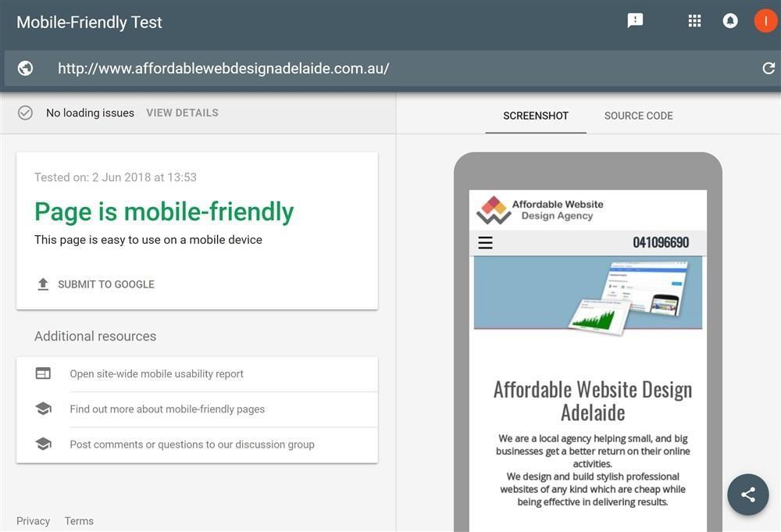This screenshot has width=781, height=532.
Task: Click the hamburger menu in the phone preview
Action: point(485,243)
